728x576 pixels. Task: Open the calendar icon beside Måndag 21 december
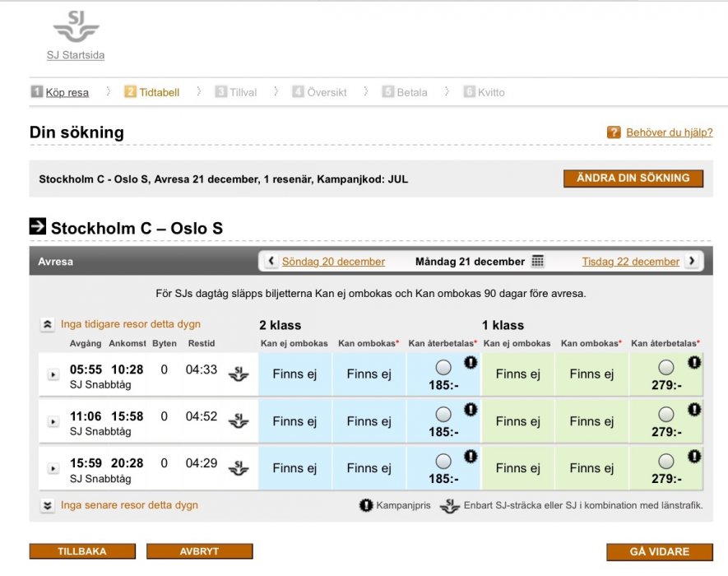(537, 262)
